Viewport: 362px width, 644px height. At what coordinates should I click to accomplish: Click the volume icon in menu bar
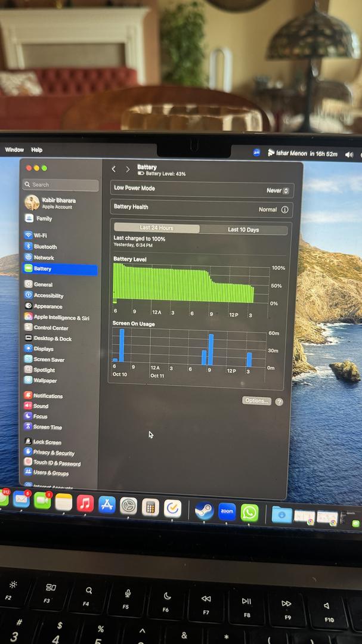[x=349, y=155]
